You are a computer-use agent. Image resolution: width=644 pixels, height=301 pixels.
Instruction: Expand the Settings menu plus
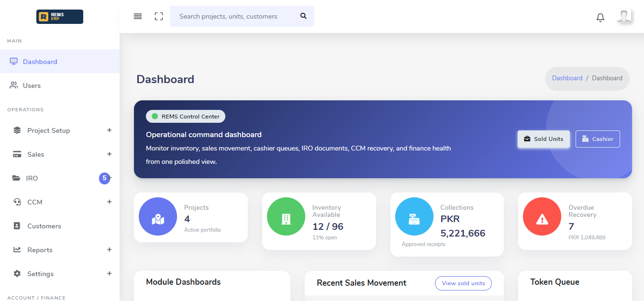[109, 273]
